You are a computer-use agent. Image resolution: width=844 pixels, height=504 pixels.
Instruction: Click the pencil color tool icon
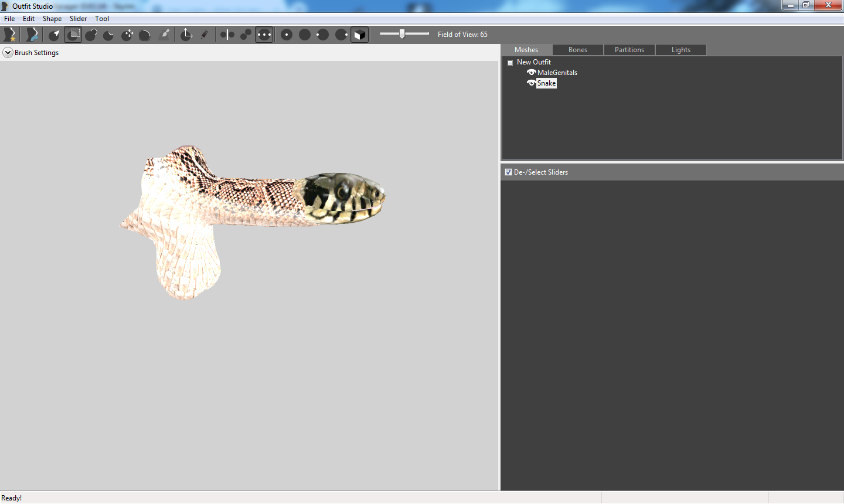coord(205,35)
